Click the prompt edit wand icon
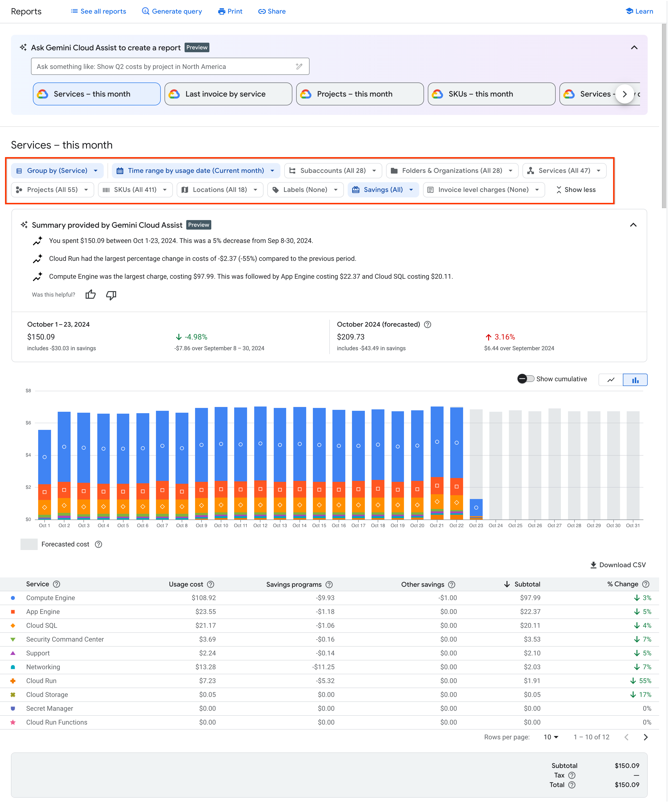The width and height of the screenshot is (672, 808). [x=299, y=67]
